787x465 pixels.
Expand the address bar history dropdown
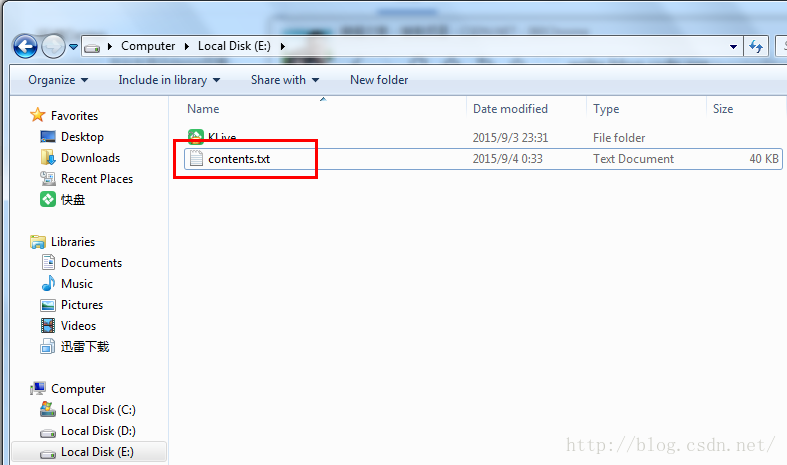coord(733,47)
